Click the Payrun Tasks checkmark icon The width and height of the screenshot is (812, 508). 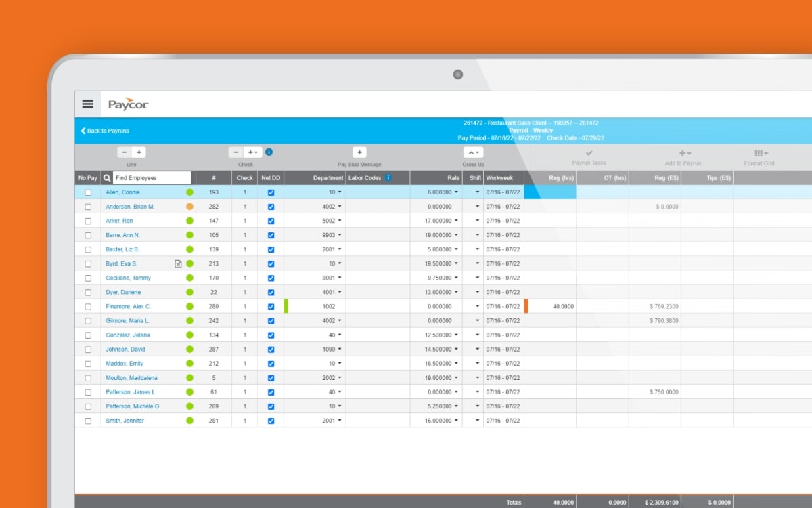588,153
